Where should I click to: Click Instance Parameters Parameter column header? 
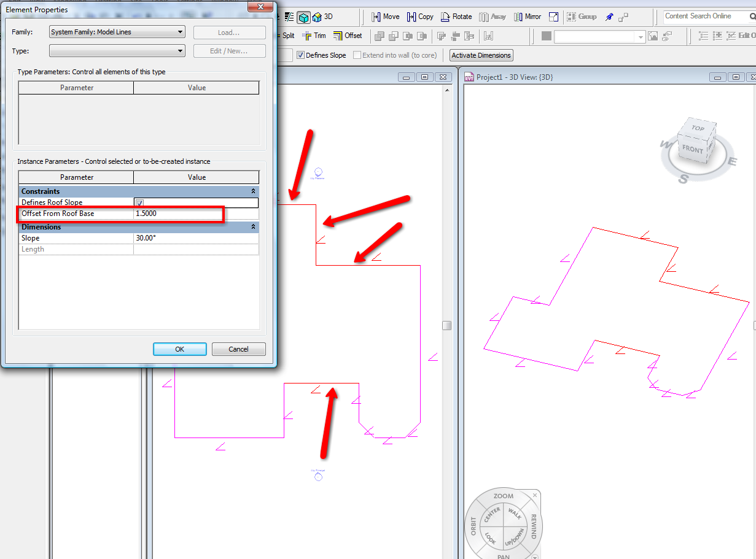[x=77, y=177]
